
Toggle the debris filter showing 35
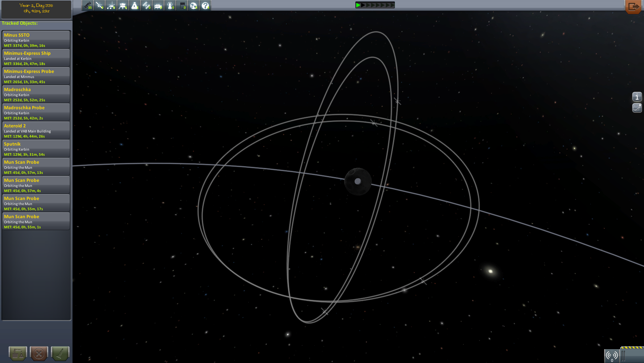point(88,5)
